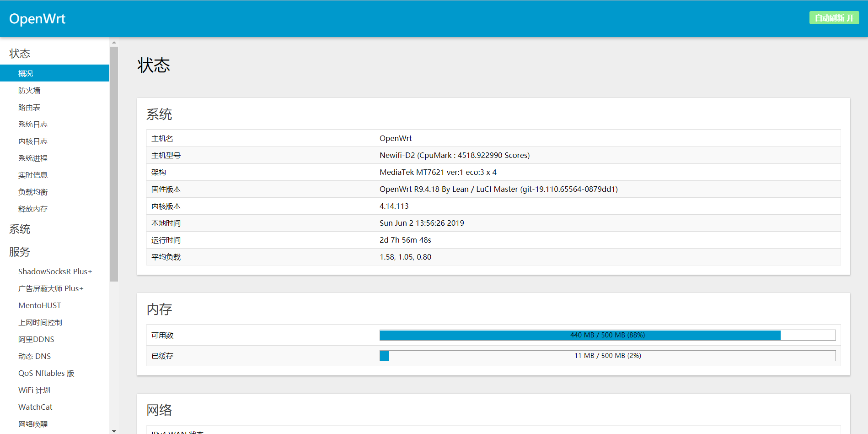Open ShadowSocksR Plus+ service
This screenshot has width=868, height=434.
pyautogui.click(x=55, y=271)
